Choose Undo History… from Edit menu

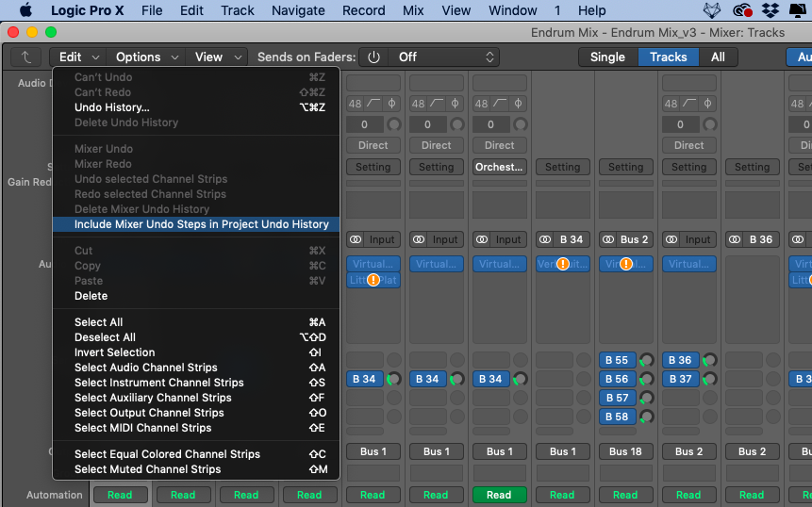pos(196,107)
